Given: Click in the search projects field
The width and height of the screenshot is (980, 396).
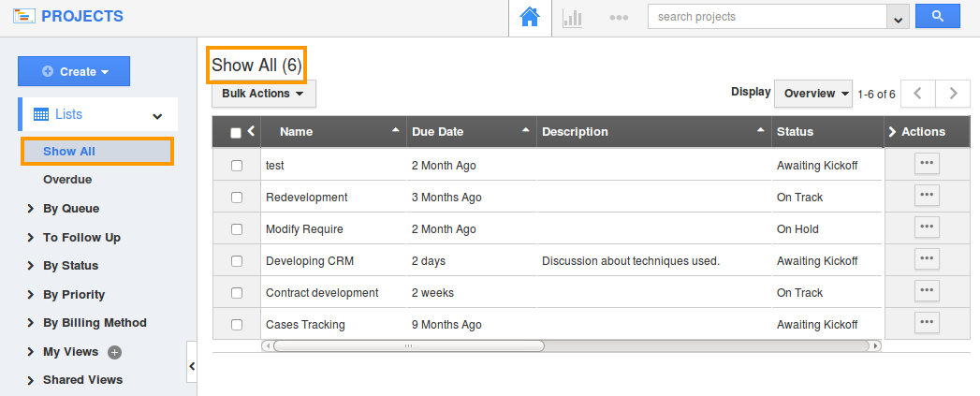Looking at the screenshot, I should pyautogui.click(x=768, y=17).
